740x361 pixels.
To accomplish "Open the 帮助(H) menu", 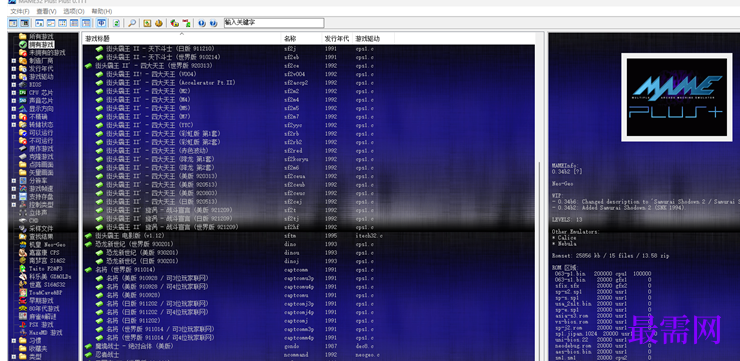I will (102, 11).
